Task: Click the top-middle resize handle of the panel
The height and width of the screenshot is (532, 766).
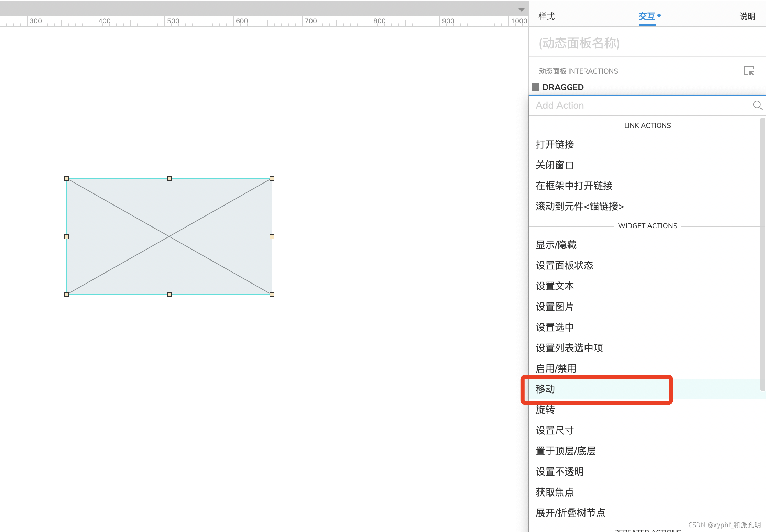Action: (169, 178)
